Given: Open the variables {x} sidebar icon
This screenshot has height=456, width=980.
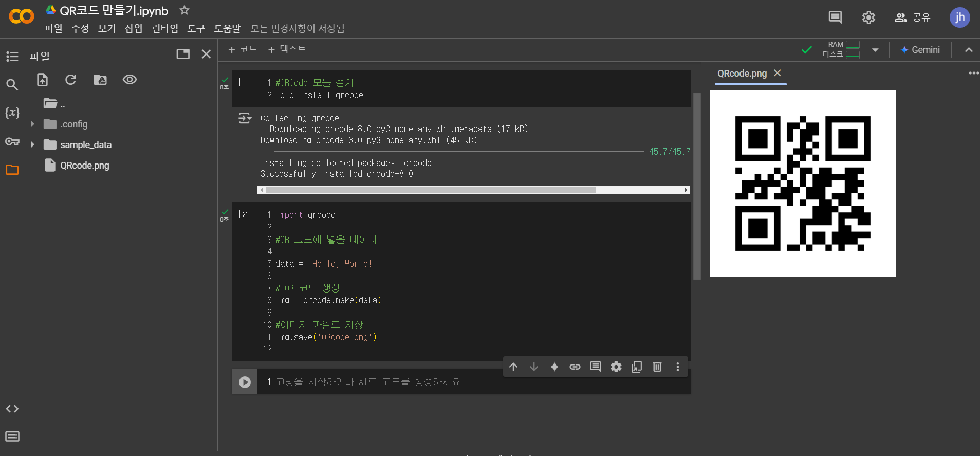Looking at the screenshot, I should (12, 113).
